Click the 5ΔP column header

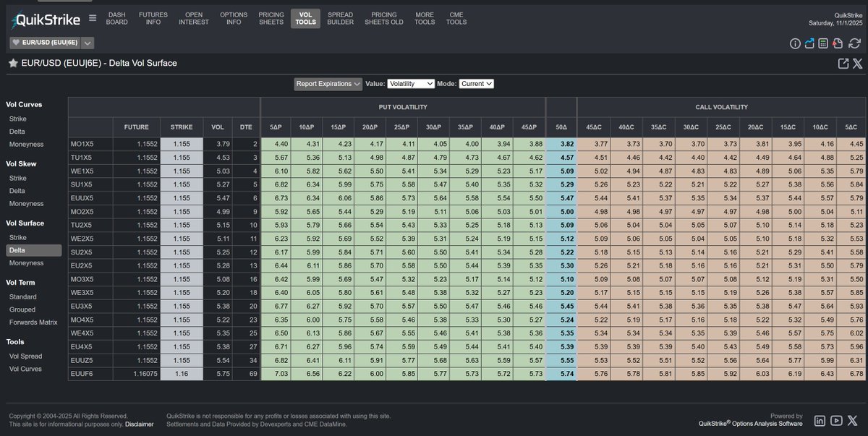(x=275, y=127)
